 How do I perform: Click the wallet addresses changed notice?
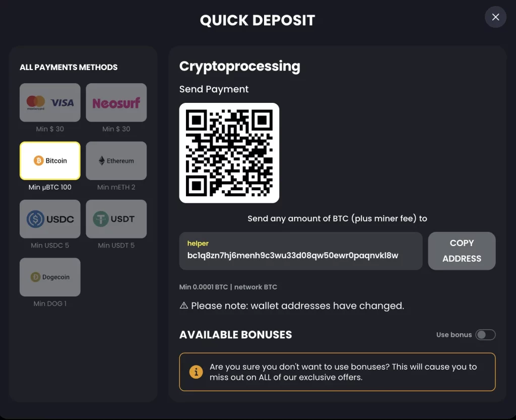(292, 306)
